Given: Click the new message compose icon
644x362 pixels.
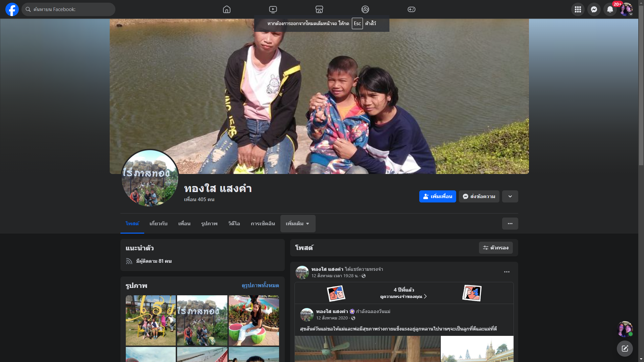Looking at the screenshot, I should pyautogui.click(x=625, y=349).
